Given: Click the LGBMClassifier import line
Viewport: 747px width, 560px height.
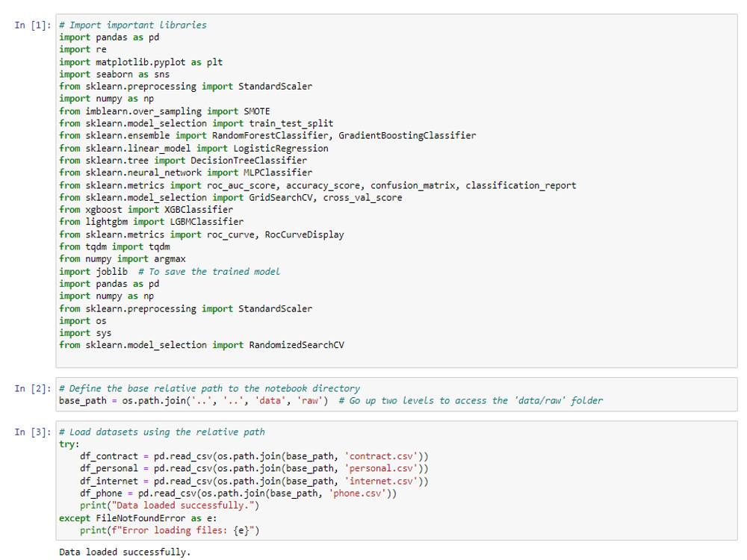Looking at the screenshot, I should coord(152,222).
